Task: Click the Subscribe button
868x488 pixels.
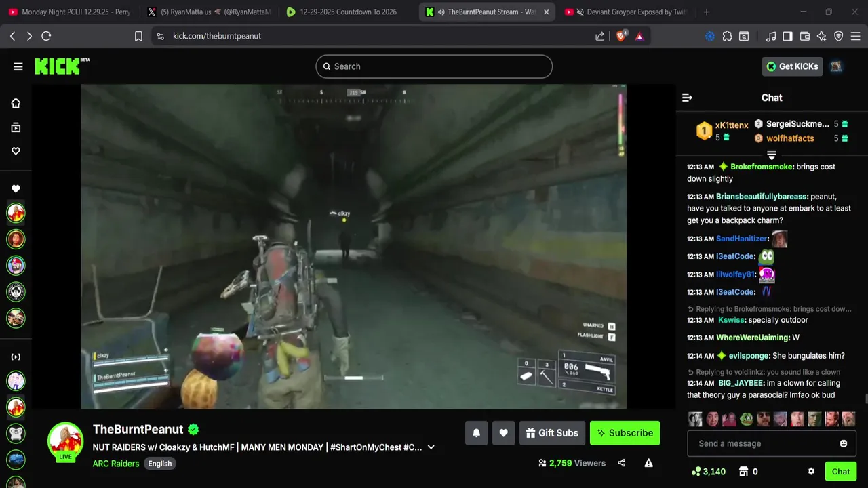Action: click(x=625, y=433)
